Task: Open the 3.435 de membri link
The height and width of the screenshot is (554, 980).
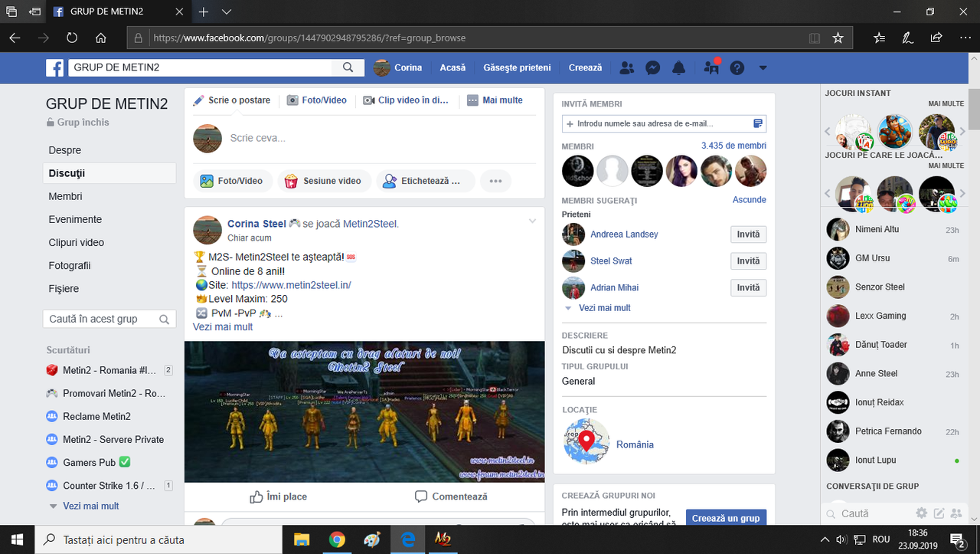Action: pos(733,146)
